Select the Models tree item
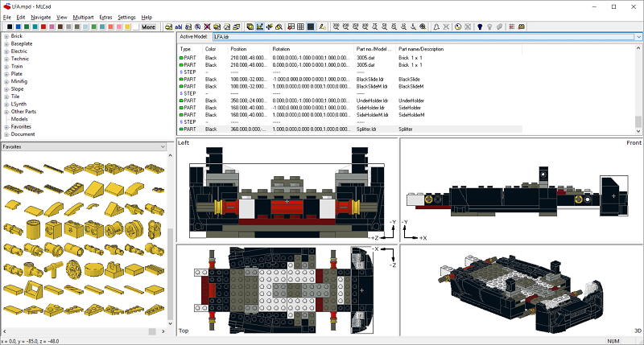This screenshot has height=345, width=644. pos(19,119)
